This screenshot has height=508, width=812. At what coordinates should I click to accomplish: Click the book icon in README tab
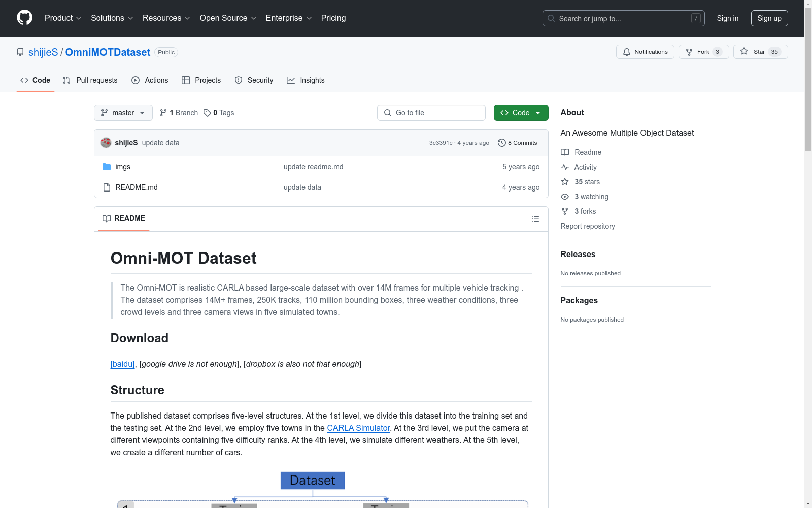tap(107, 218)
